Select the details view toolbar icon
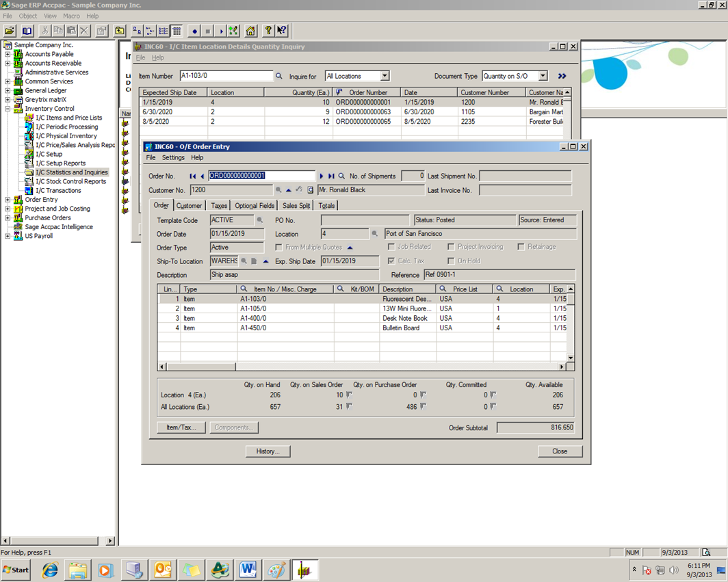This screenshot has height=582, width=728. click(177, 31)
